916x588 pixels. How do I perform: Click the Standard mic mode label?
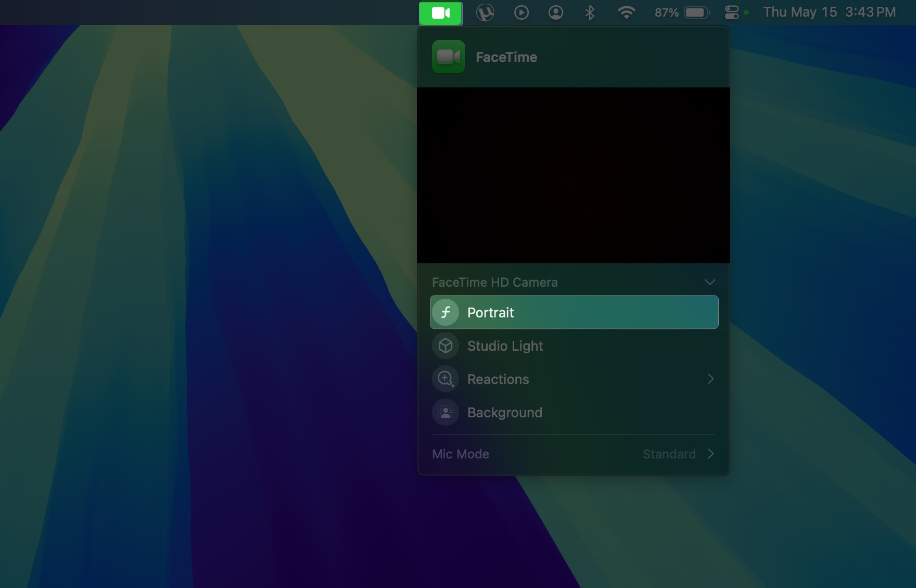click(669, 454)
